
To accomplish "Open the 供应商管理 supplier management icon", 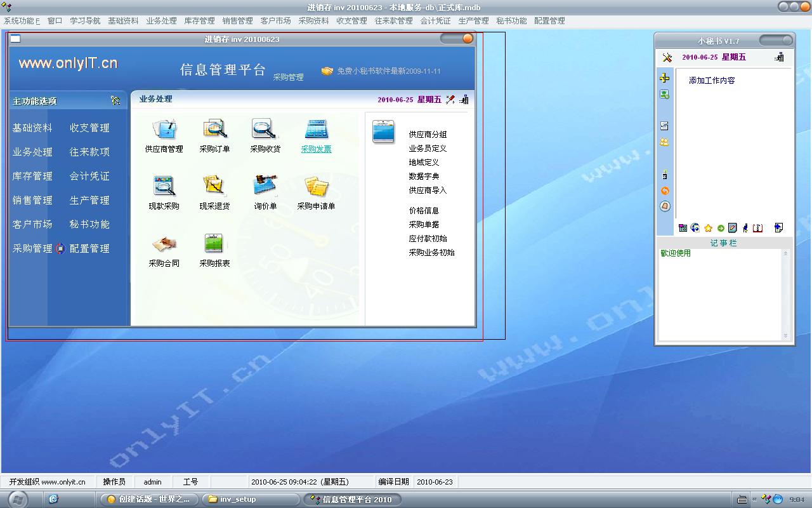I will [164, 130].
